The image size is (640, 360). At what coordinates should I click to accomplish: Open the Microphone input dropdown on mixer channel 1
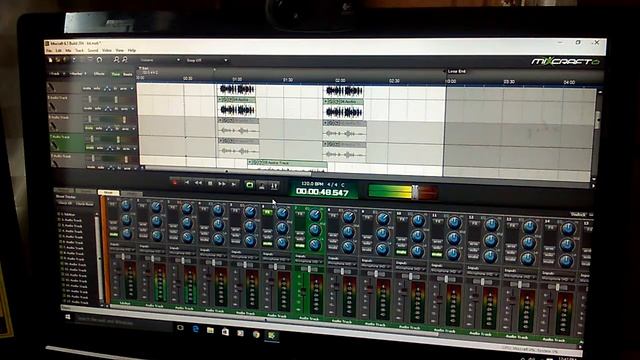tap(122, 250)
